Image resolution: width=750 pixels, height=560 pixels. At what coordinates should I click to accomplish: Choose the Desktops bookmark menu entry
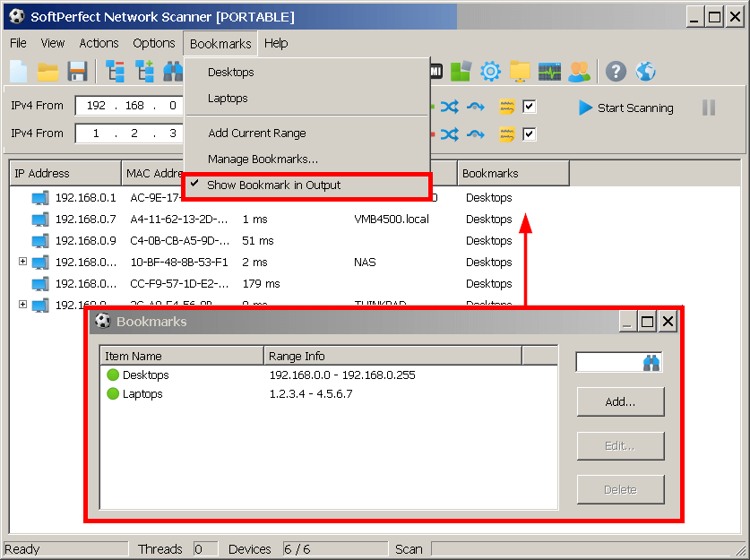point(307,73)
